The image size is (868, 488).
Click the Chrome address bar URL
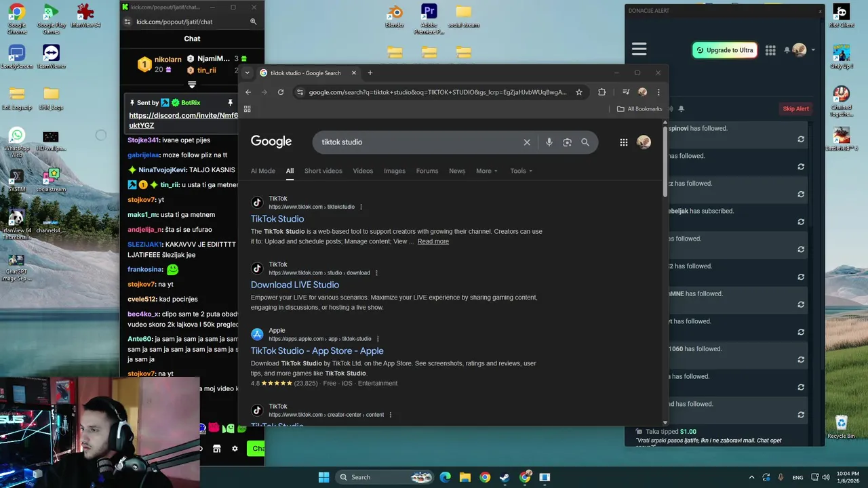(437, 92)
